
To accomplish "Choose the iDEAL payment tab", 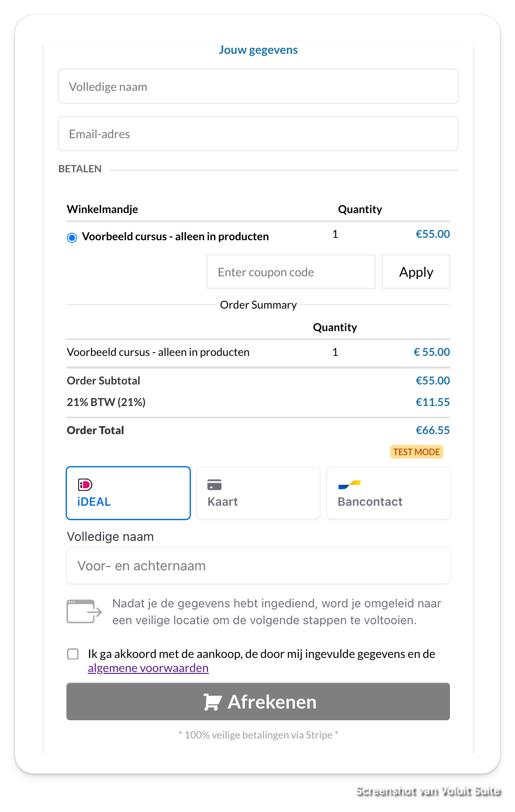I will 128,493.
